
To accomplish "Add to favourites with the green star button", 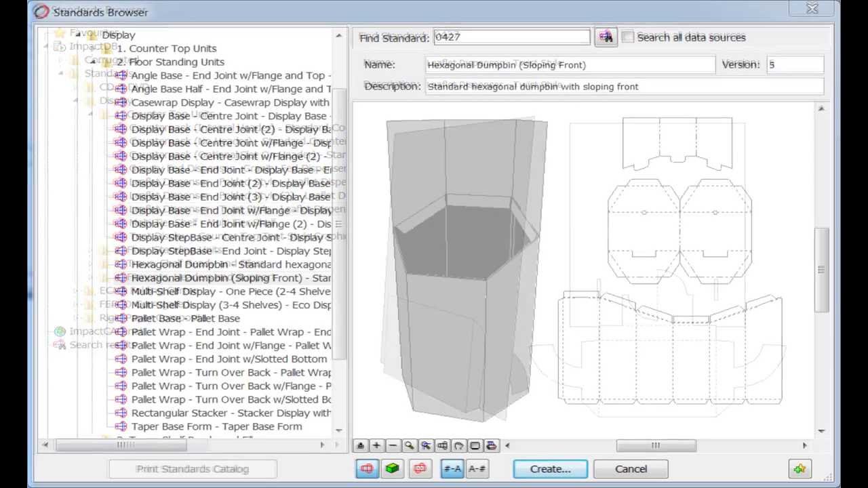I will point(800,468).
